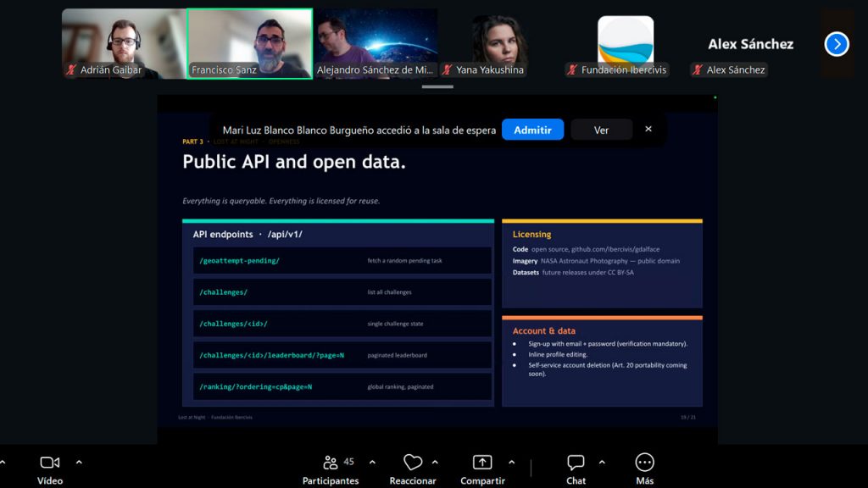The width and height of the screenshot is (868, 488).
Task: Expand the video options chevron
Action: 79,462
